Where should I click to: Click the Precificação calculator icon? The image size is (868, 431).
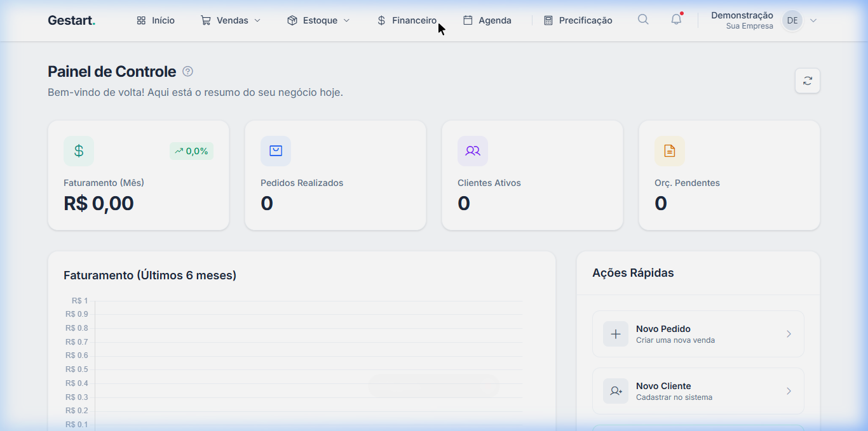click(548, 20)
